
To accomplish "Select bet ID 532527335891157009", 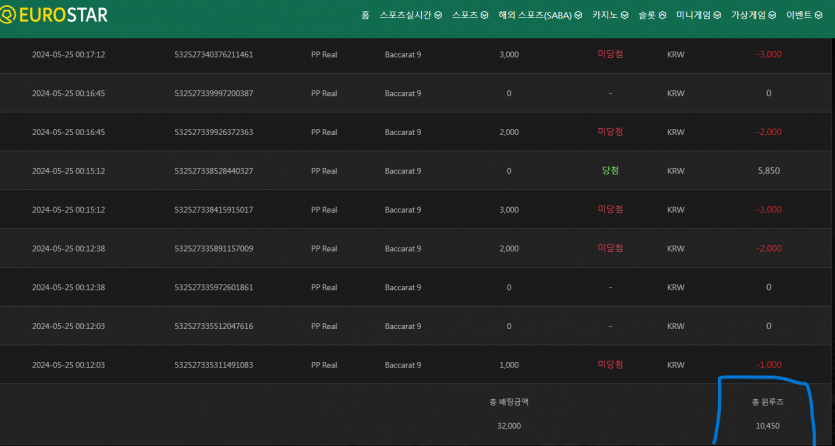I will (214, 249).
